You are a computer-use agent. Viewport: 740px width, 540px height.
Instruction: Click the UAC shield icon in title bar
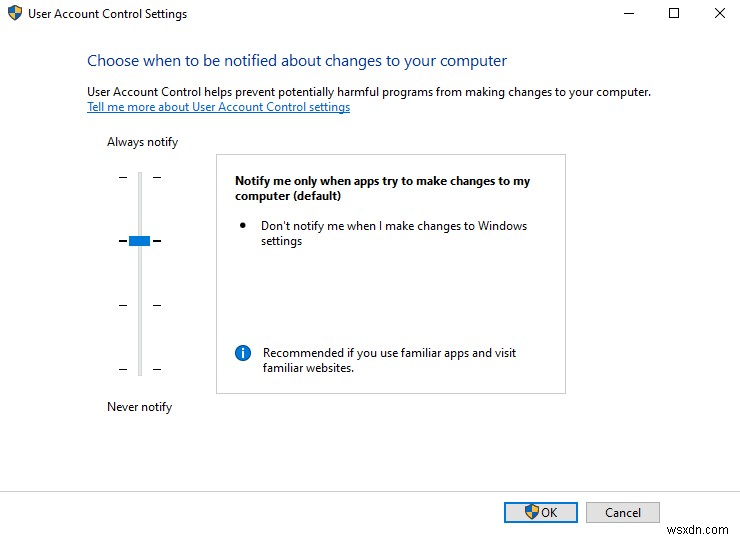pos(15,13)
